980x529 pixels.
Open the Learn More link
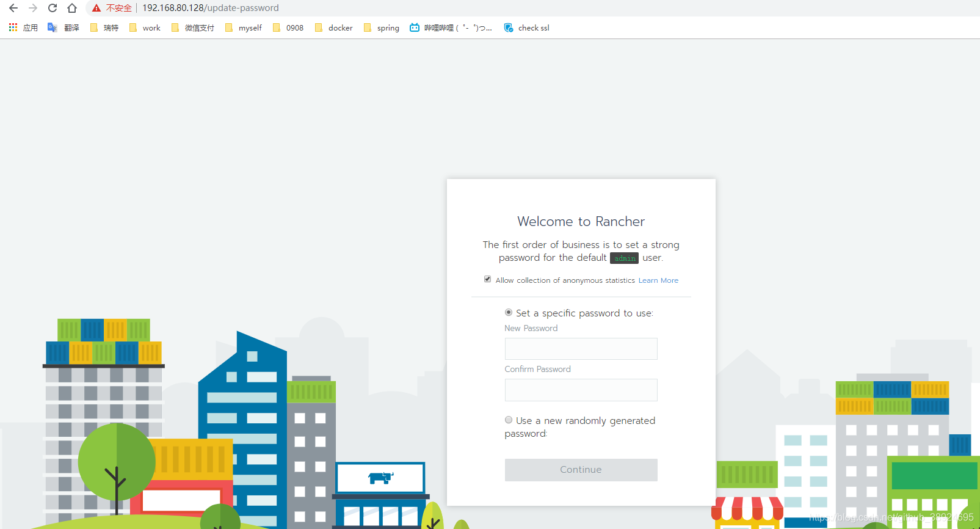[658, 280]
